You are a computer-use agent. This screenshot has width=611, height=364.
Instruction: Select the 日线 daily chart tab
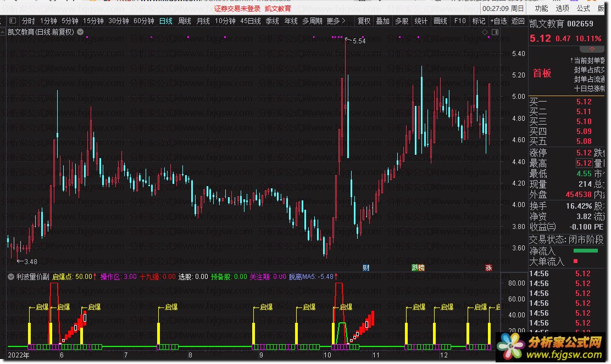[165, 21]
